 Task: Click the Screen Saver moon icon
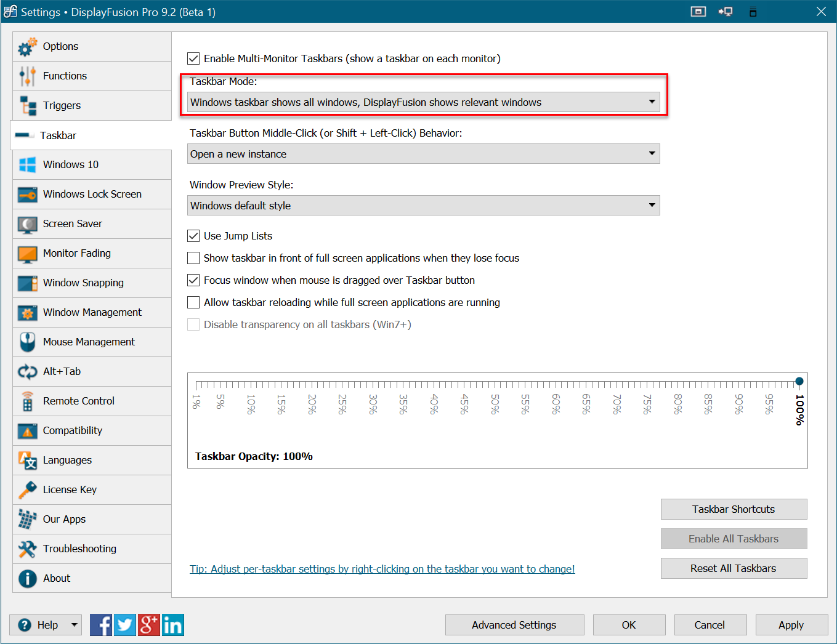coord(28,224)
